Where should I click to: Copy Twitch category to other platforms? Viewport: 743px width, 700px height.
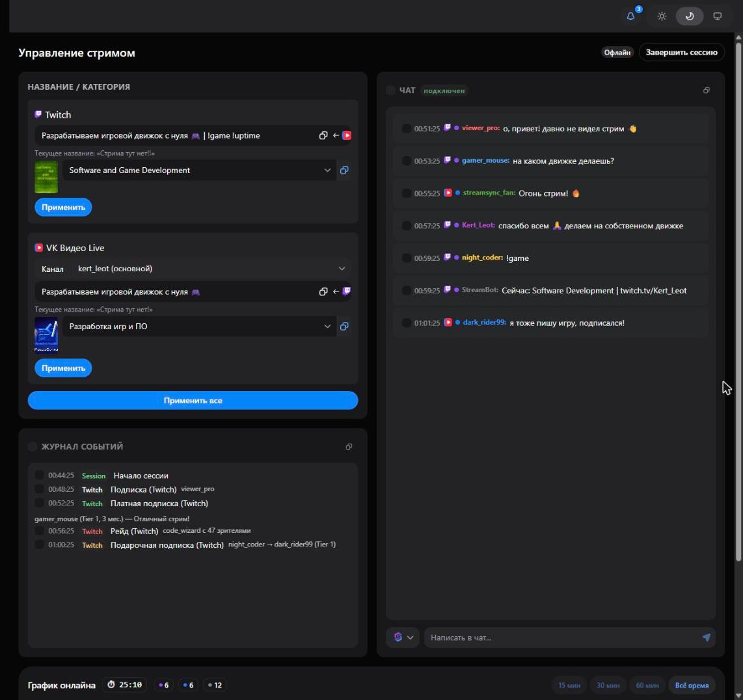point(344,170)
